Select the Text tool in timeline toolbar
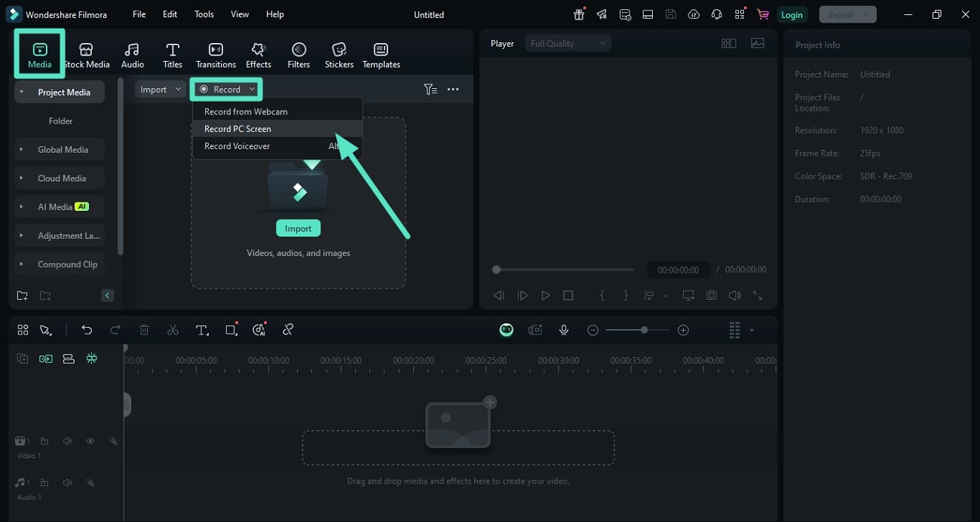The height and width of the screenshot is (522, 980). tap(202, 330)
